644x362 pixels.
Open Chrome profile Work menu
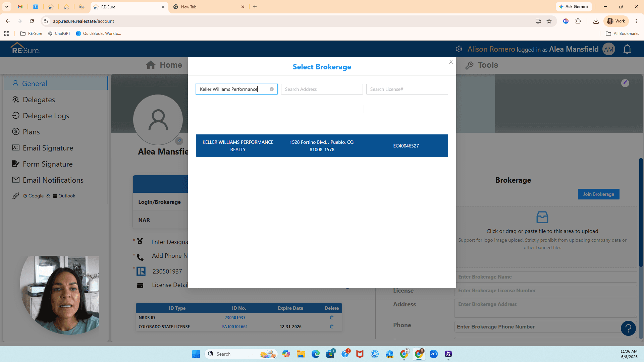pos(616,21)
